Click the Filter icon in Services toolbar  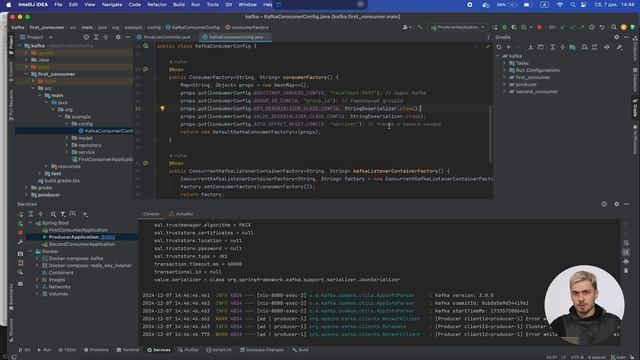[x=63, y=214]
